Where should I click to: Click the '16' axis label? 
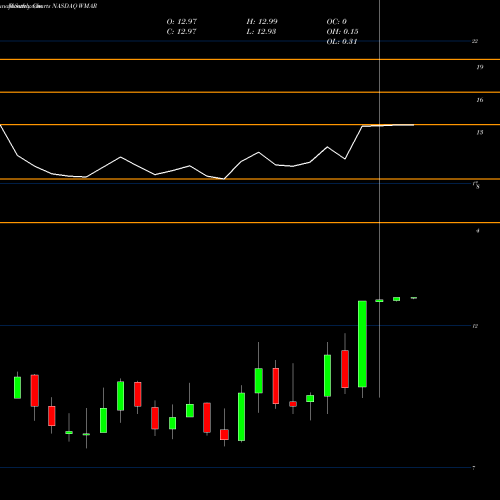(480, 100)
